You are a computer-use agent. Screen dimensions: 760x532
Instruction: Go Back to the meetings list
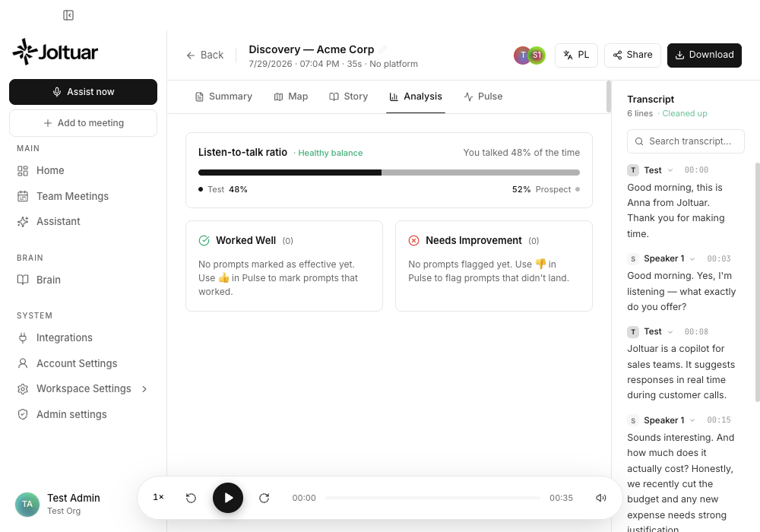(205, 55)
